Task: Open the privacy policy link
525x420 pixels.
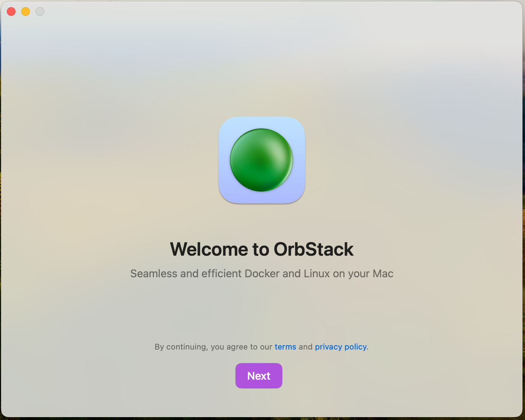Action: point(341,347)
